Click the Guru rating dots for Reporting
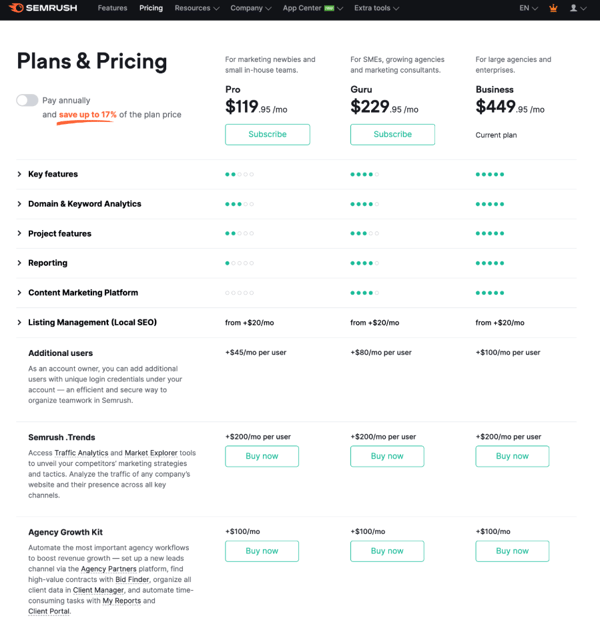This screenshot has height=630, width=600. pyautogui.click(x=364, y=263)
